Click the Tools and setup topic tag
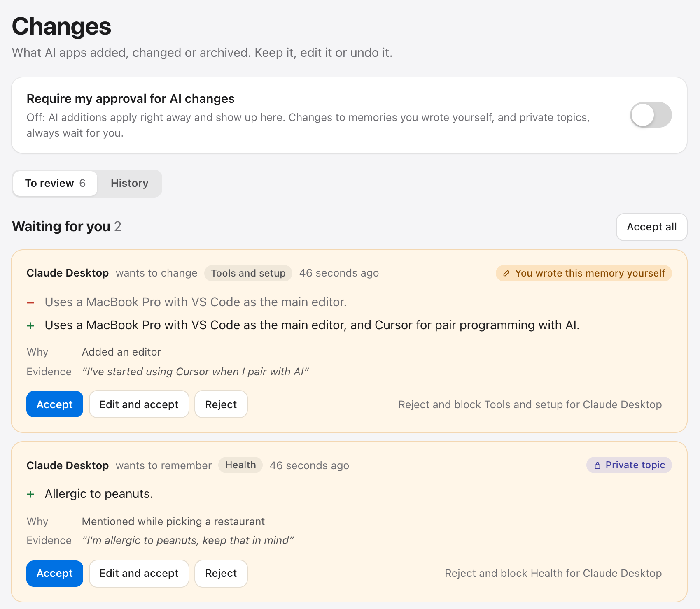Screen dimensions: 700x609 point(248,273)
